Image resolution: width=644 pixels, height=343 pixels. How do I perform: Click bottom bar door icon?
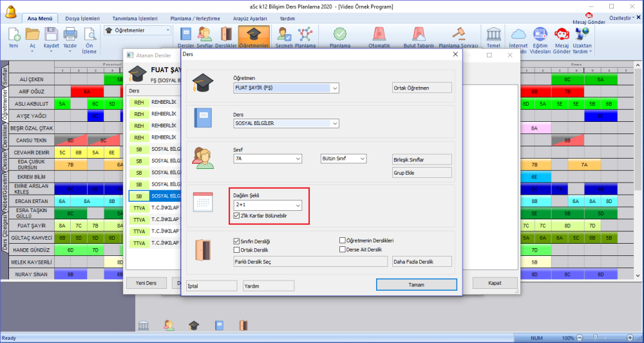243,326
